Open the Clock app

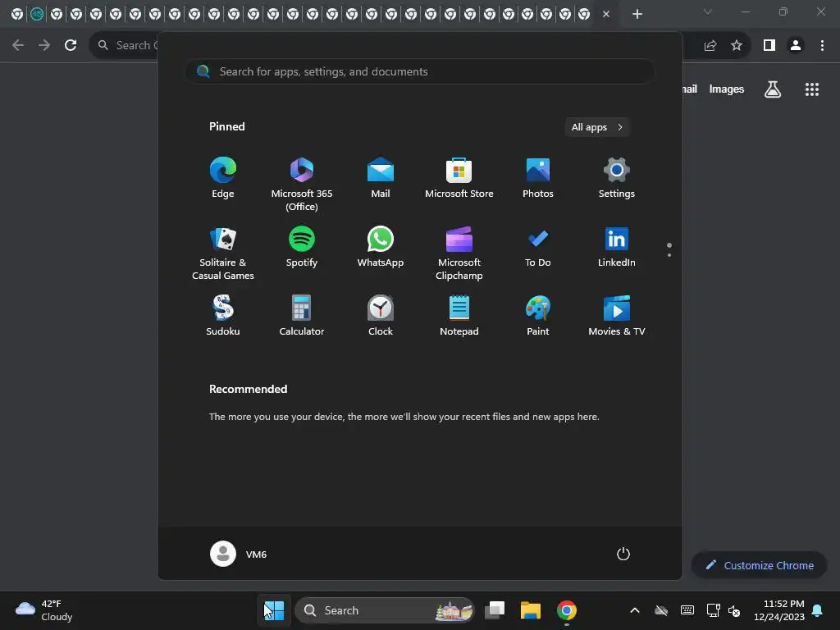(x=381, y=316)
